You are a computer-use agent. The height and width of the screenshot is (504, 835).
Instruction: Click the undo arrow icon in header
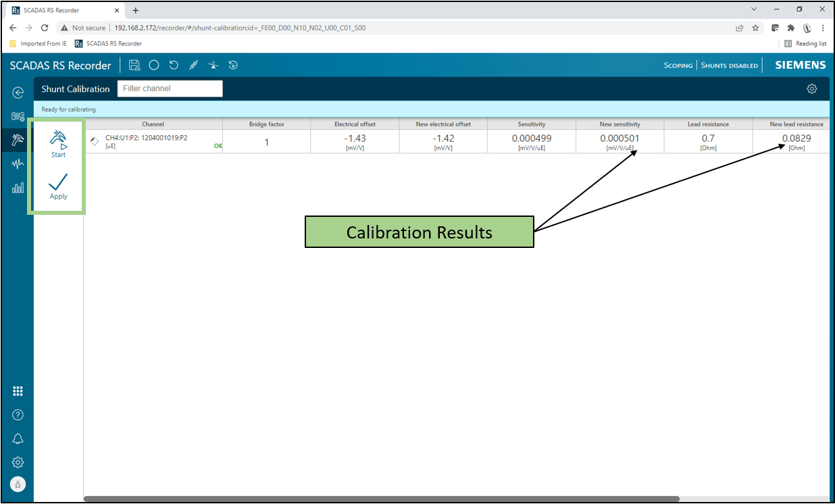click(174, 65)
